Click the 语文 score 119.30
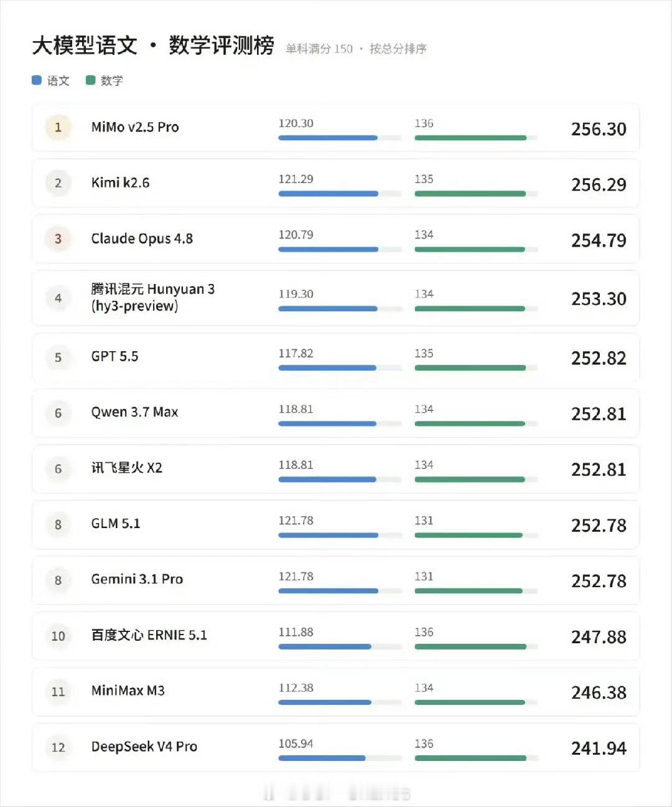 (296, 294)
